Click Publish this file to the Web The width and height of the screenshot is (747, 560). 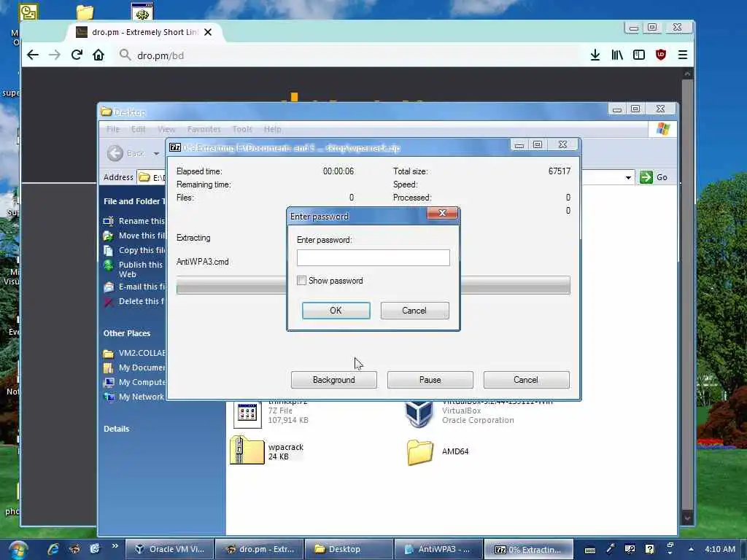click(x=133, y=270)
